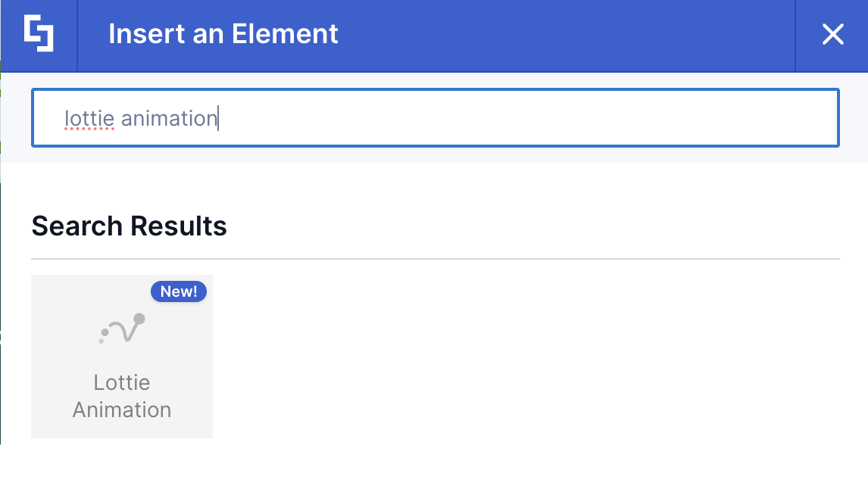
Task: Select the Lottie Animation card thumbnail
Action: click(121, 356)
